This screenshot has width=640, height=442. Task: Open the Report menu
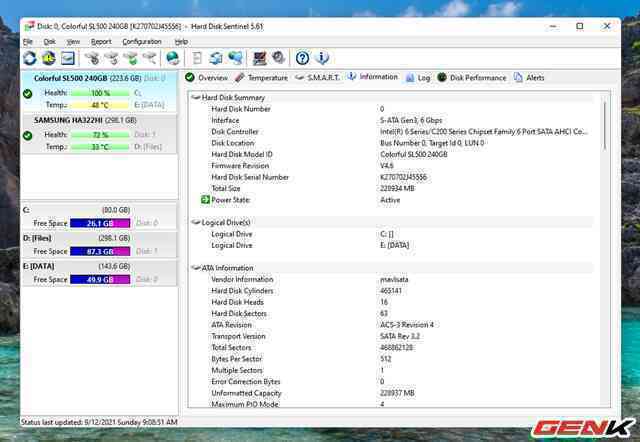101,42
